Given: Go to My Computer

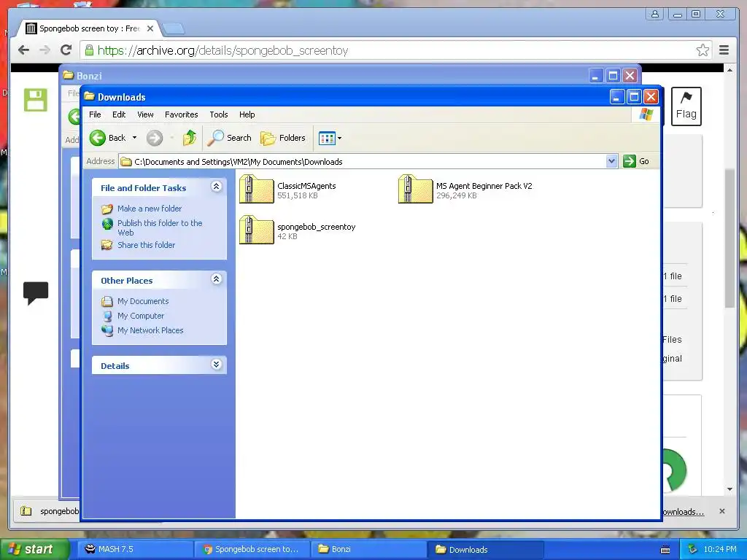Looking at the screenshot, I should point(141,316).
